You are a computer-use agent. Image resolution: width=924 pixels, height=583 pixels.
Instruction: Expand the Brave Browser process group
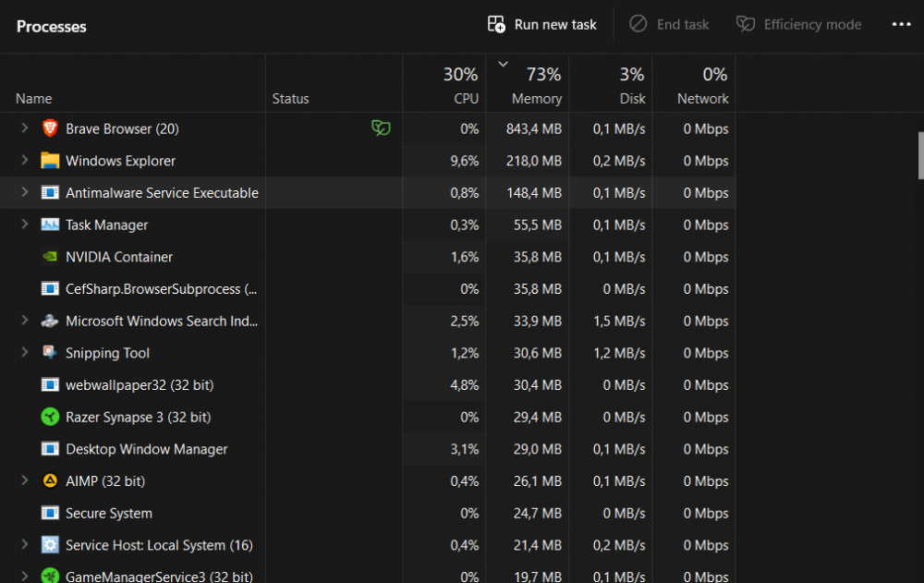coord(24,128)
